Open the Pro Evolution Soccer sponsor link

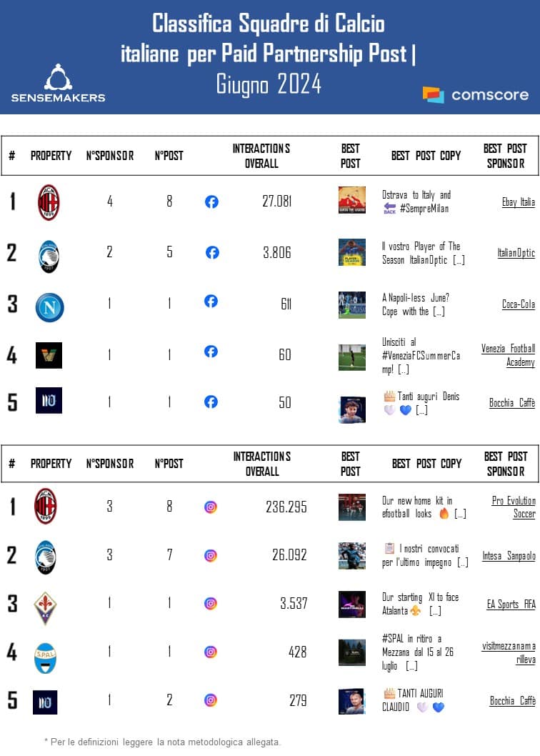(x=514, y=507)
